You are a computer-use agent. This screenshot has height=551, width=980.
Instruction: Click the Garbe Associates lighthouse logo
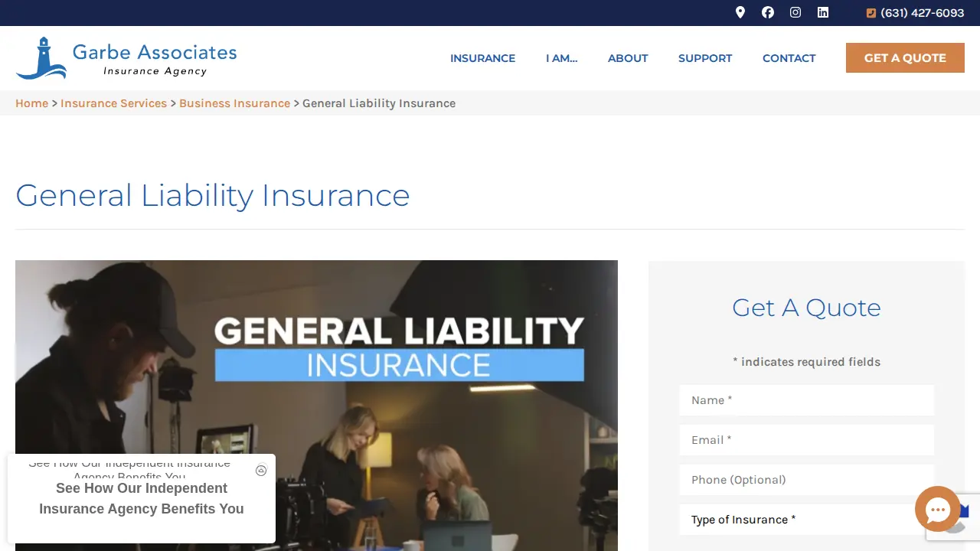pos(126,58)
